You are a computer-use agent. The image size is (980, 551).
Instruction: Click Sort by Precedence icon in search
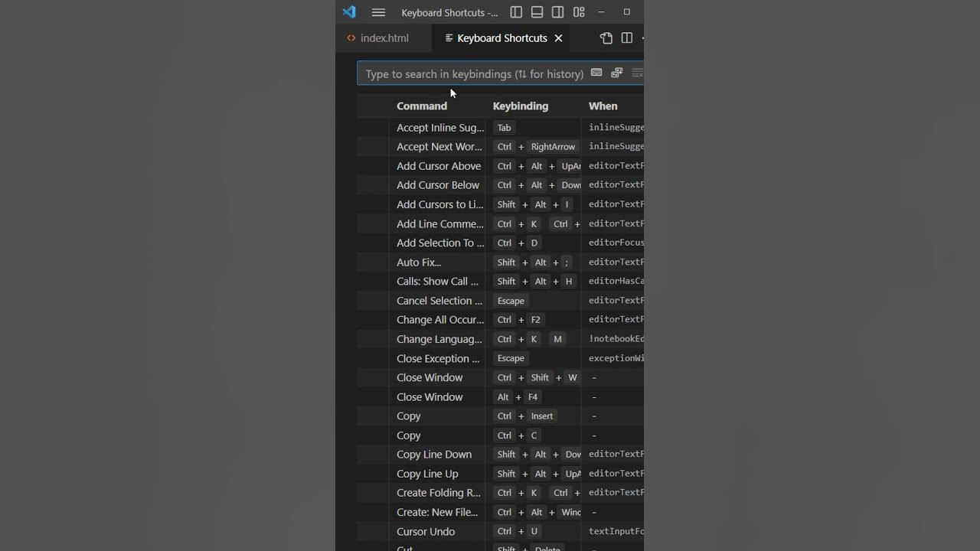pyautogui.click(x=616, y=73)
